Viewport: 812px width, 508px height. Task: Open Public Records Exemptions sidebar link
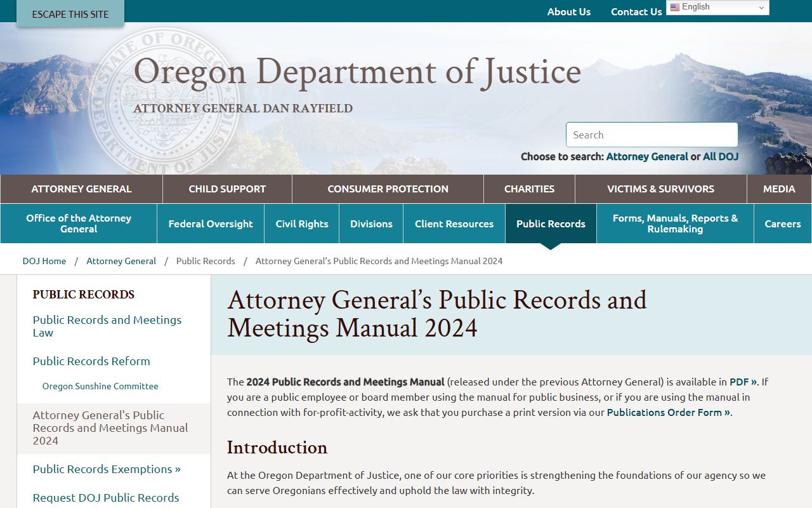(107, 469)
